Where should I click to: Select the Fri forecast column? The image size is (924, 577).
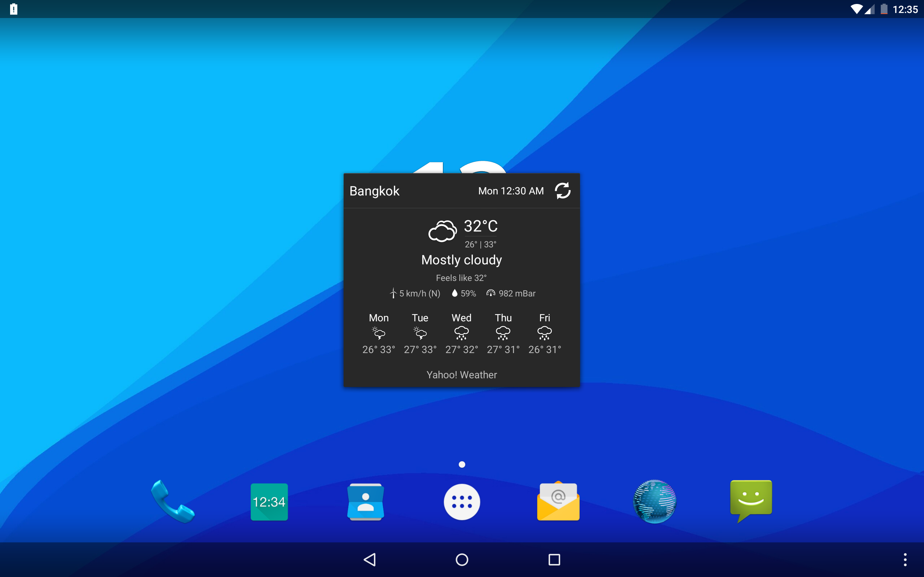click(544, 333)
